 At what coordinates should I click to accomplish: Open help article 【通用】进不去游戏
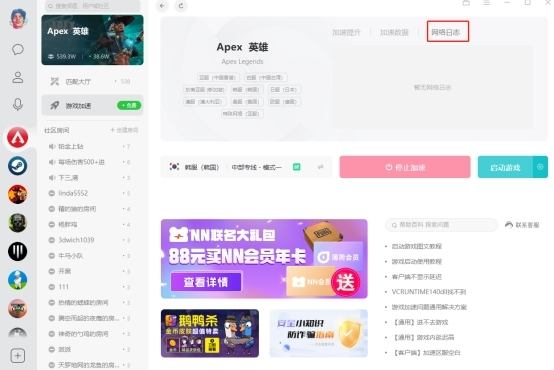coord(420,322)
